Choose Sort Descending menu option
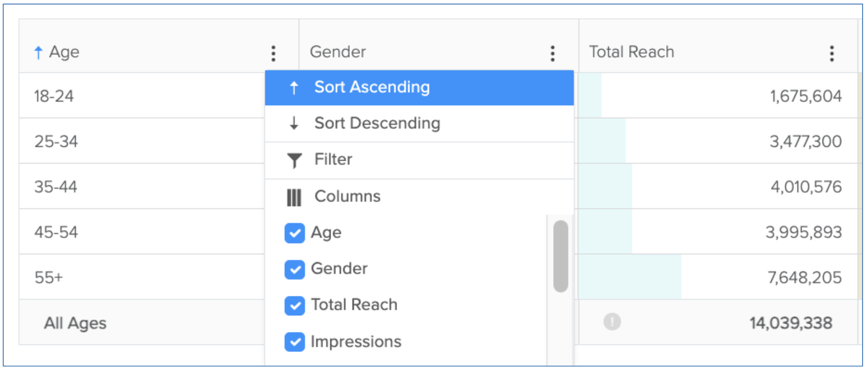This screenshot has width=868, height=372. click(377, 123)
